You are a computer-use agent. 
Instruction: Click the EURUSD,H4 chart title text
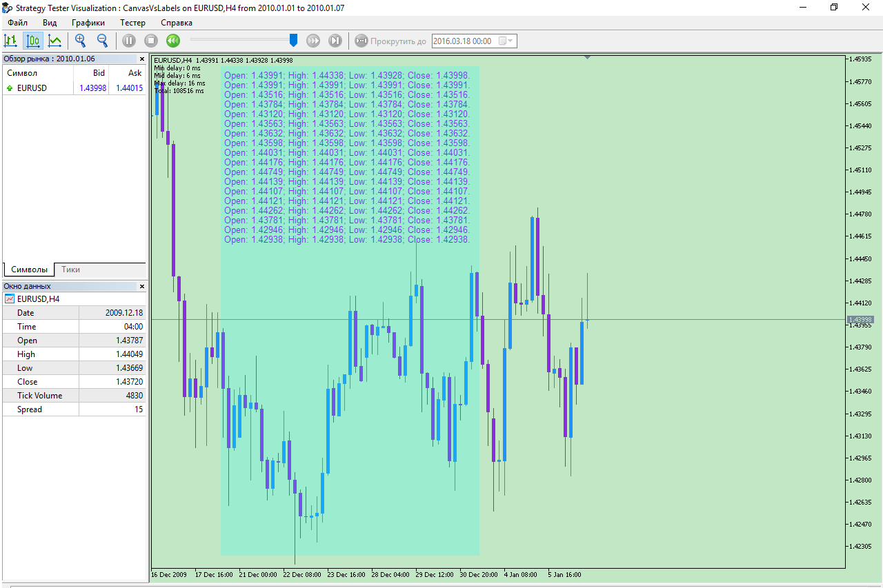[x=173, y=61]
